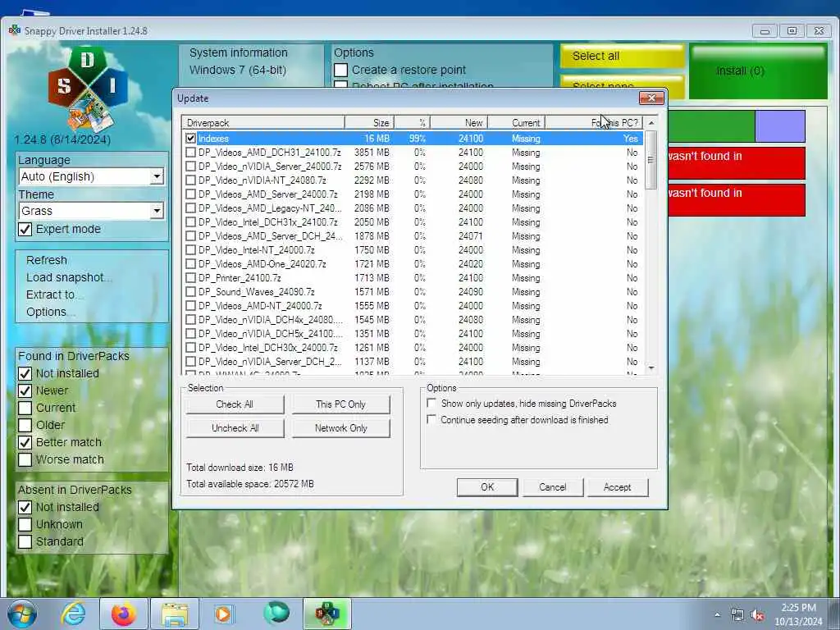Check the Older filter checkbox
Screen dimensions: 840x630
coord(25,425)
